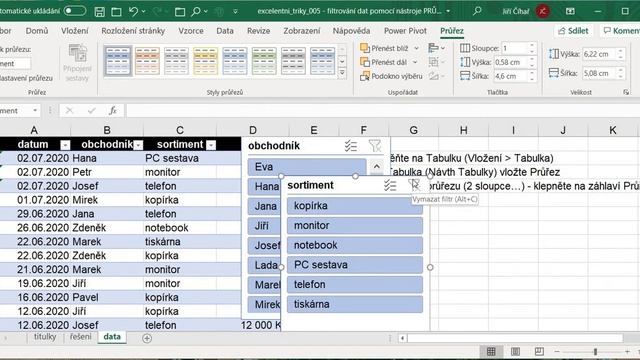
Task: Open the Power Pivot tab
Action: pyautogui.click(x=405, y=31)
